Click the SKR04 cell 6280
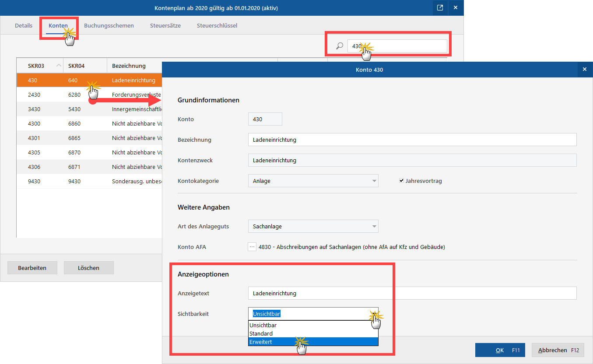The height and width of the screenshot is (364, 593). [74, 94]
